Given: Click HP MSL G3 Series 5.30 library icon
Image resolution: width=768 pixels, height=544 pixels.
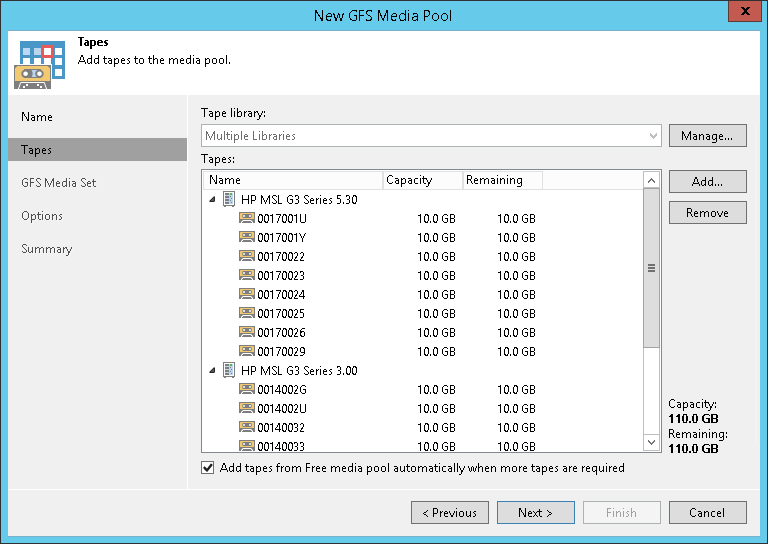Looking at the screenshot, I should [229, 200].
